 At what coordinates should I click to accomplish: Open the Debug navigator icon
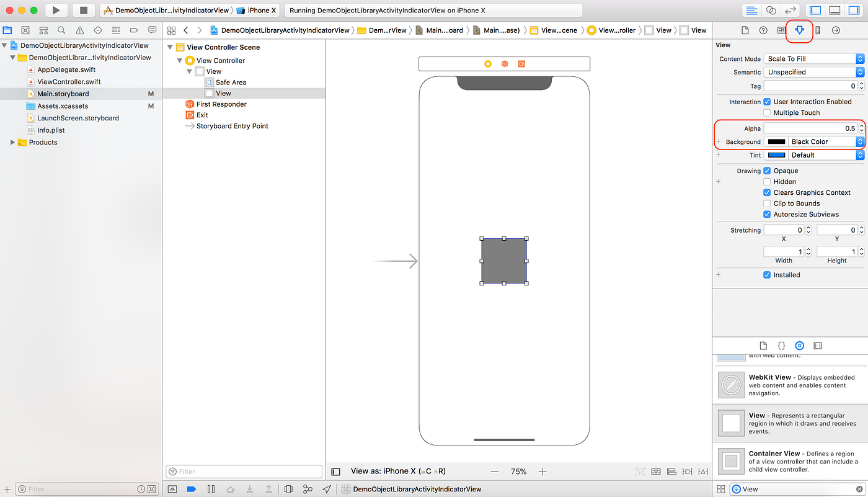(116, 30)
